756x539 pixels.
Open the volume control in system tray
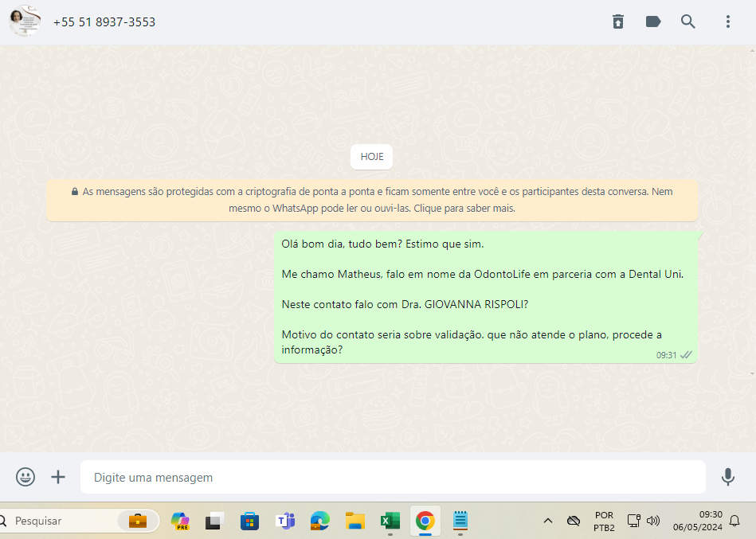click(653, 521)
